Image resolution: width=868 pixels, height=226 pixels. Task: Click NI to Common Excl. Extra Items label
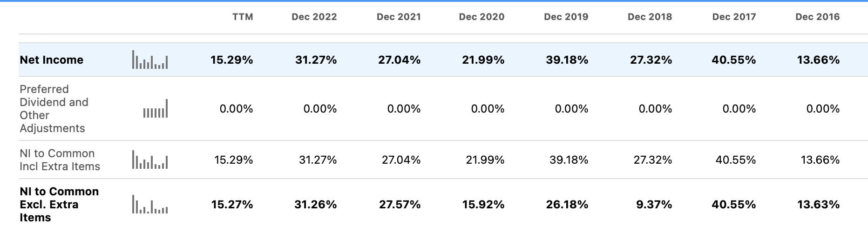click(x=59, y=205)
